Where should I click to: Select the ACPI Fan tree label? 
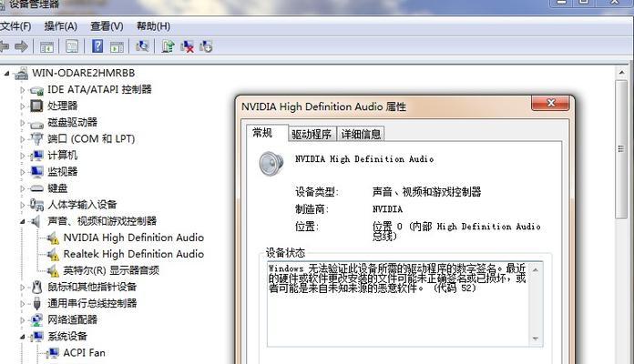(x=84, y=353)
